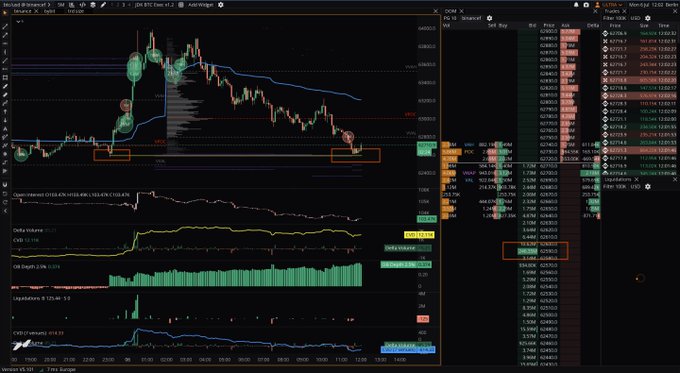
Task: Change DOM price grouping PG 10
Action: (450, 18)
